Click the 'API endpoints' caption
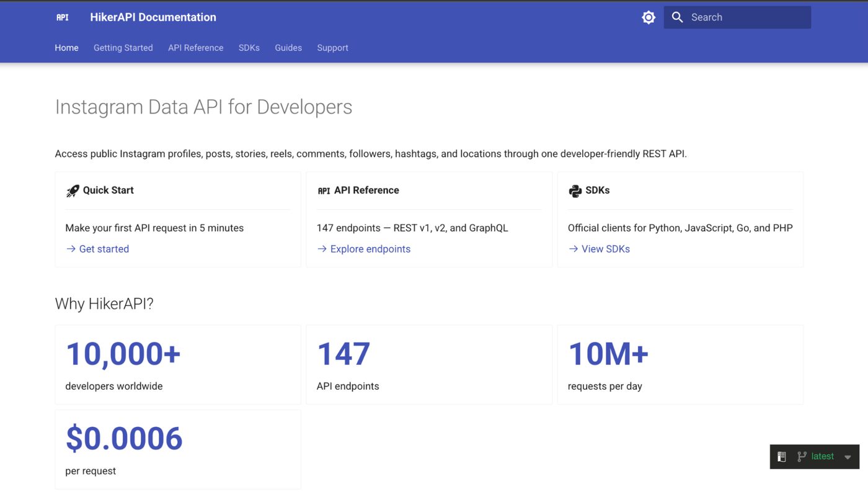The width and height of the screenshot is (868, 494). pos(348,386)
